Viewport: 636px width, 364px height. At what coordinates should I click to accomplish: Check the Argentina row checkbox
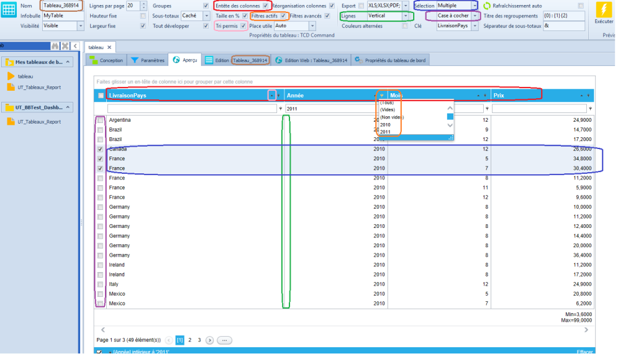100,120
